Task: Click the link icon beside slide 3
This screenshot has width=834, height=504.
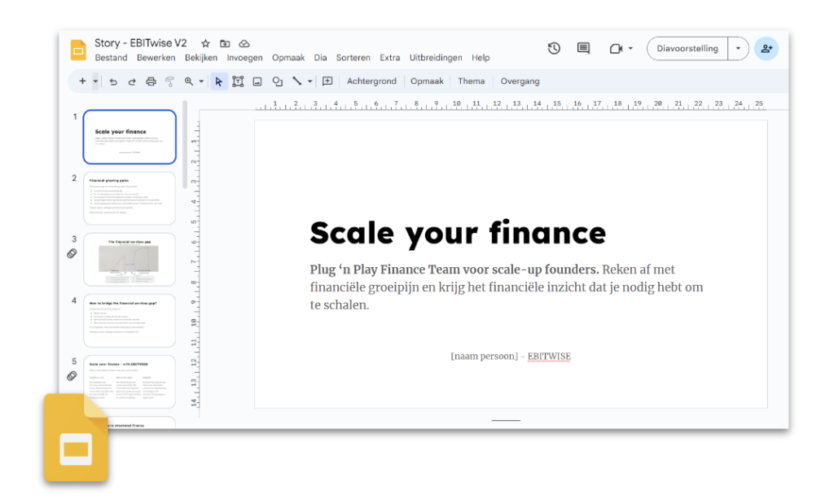Action: click(x=72, y=253)
